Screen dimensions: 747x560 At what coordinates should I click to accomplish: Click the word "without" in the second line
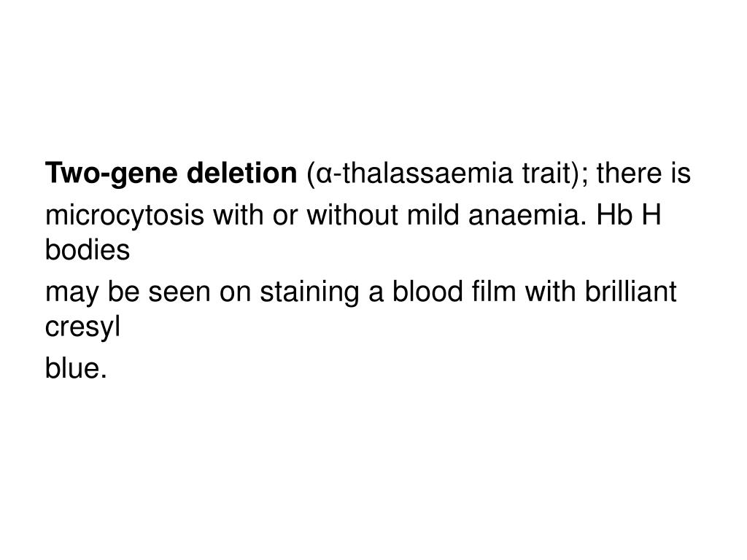pyautogui.click(x=352, y=215)
